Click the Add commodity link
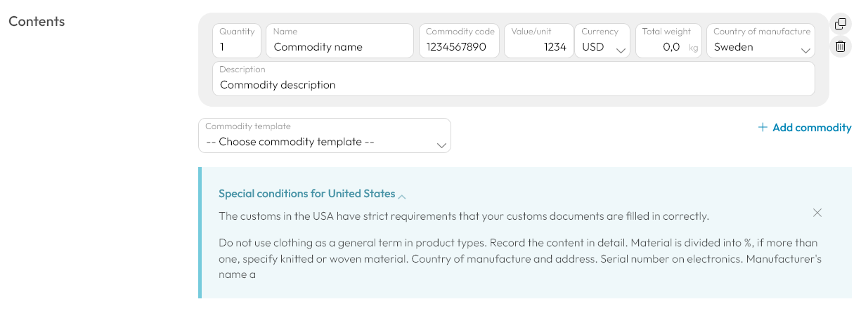Image resolution: width=868 pixels, height=311 pixels. (805, 128)
